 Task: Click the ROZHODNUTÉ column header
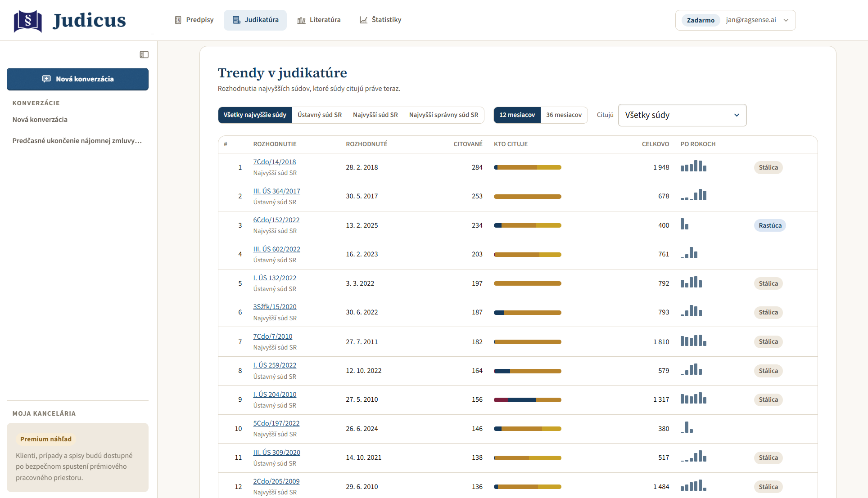click(x=366, y=144)
